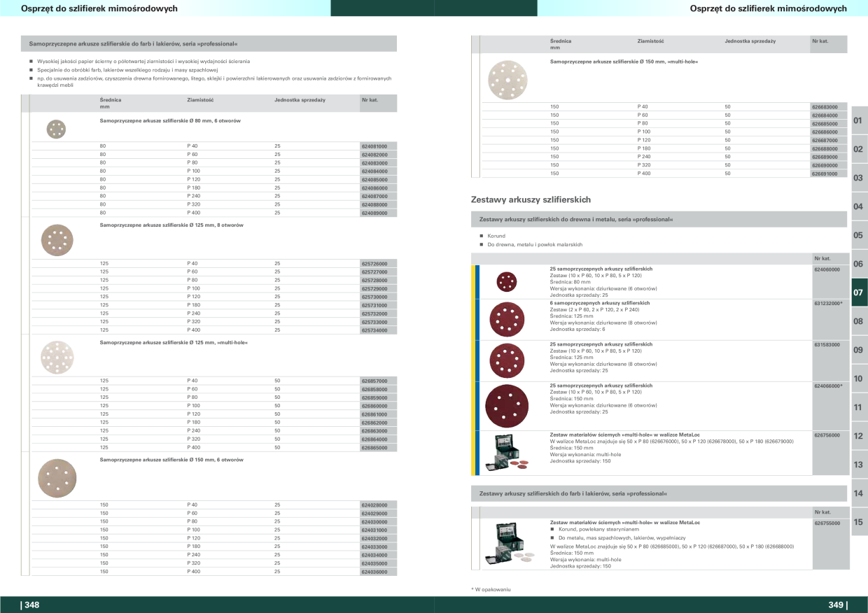The width and height of the screenshot is (868, 613).
Task: Click the 150 mm multi-hole disc image
Action: [507, 79]
